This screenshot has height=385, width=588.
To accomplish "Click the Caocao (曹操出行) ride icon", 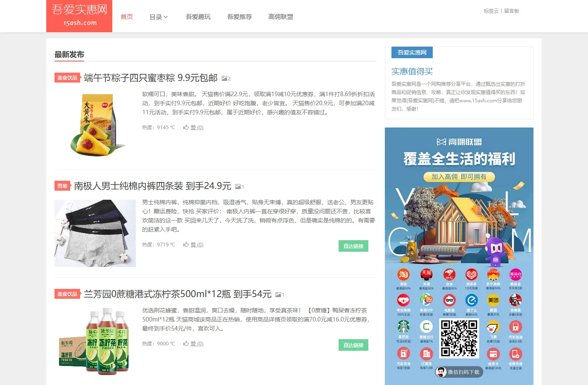I will pyautogui.click(x=426, y=327).
